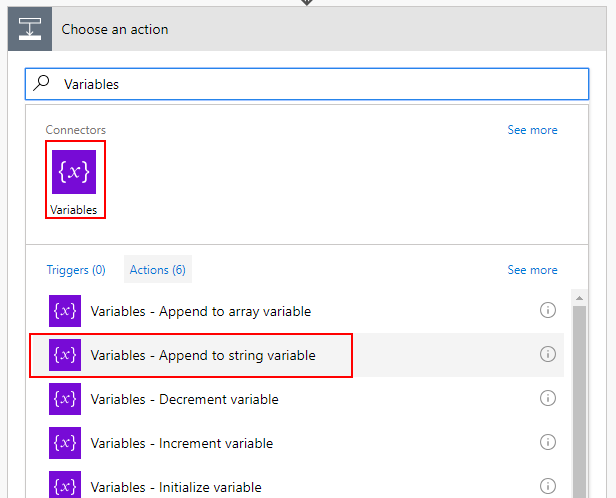Screen dimensions: 616x498
Task: Click the actions list vertical scrollbar
Action: point(578,400)
